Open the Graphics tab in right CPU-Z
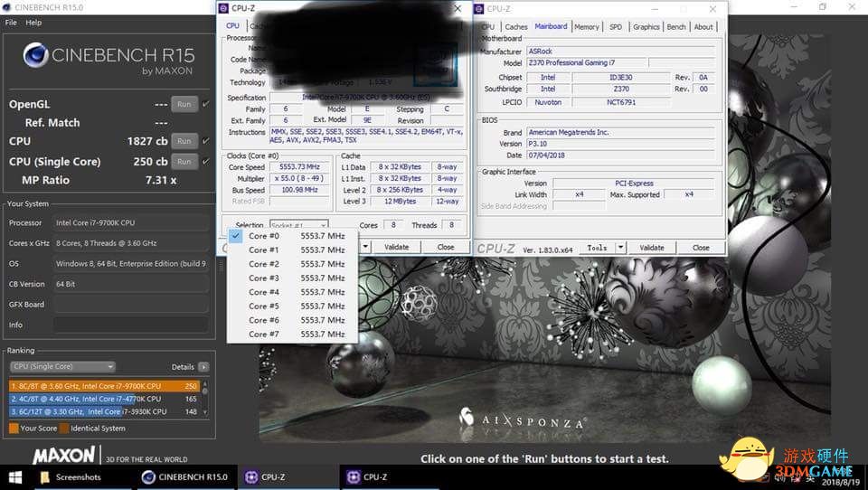This screenshot has width=868, height=490. tap(646, 26)
